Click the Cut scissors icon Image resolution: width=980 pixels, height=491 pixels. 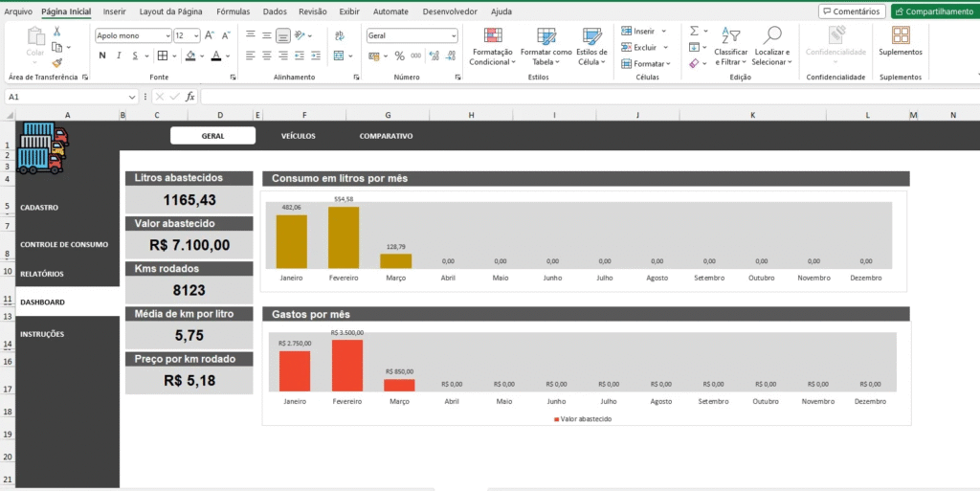tap(57, 32)
